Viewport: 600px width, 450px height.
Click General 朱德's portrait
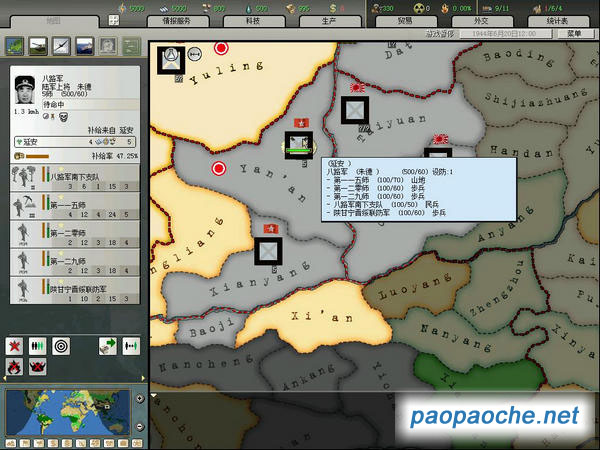click(25, 90)
